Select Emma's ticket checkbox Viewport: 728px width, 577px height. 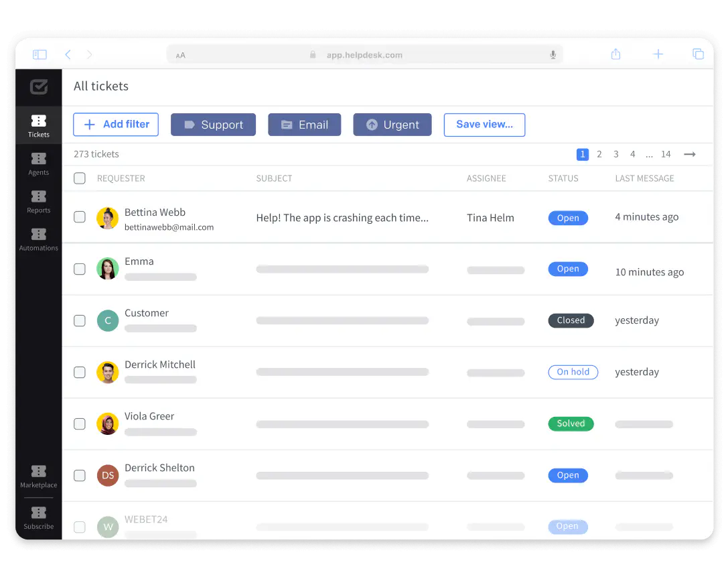[x=80, y=269]
